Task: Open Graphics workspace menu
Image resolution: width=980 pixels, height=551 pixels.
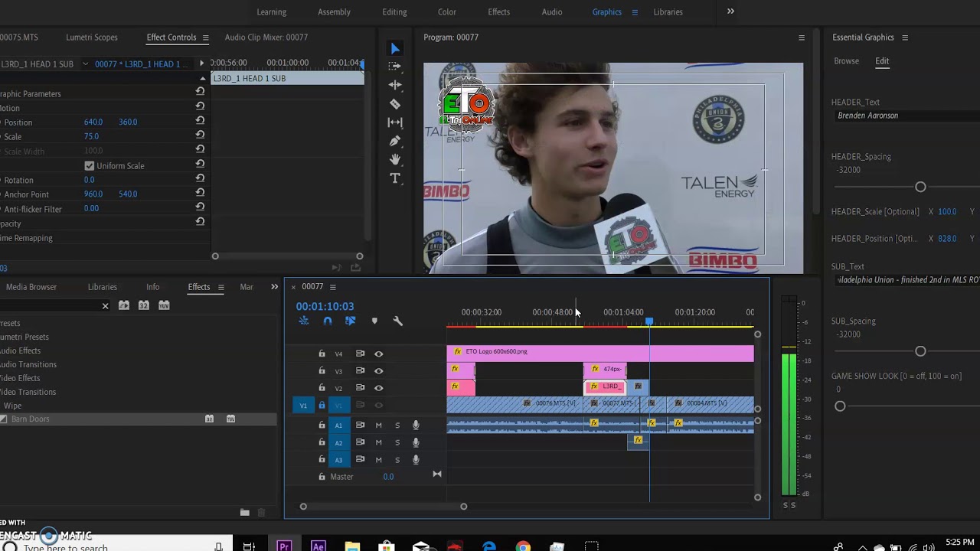Action: (634, 12)
